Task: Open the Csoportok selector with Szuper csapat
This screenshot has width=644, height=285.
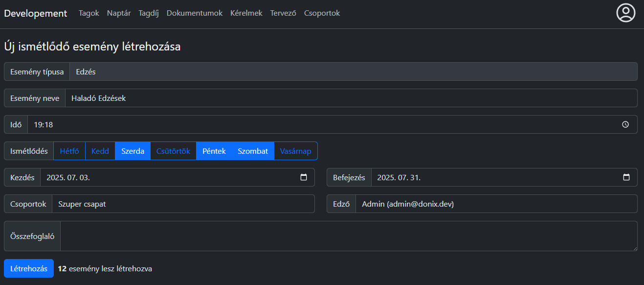Action: [183, 204]
